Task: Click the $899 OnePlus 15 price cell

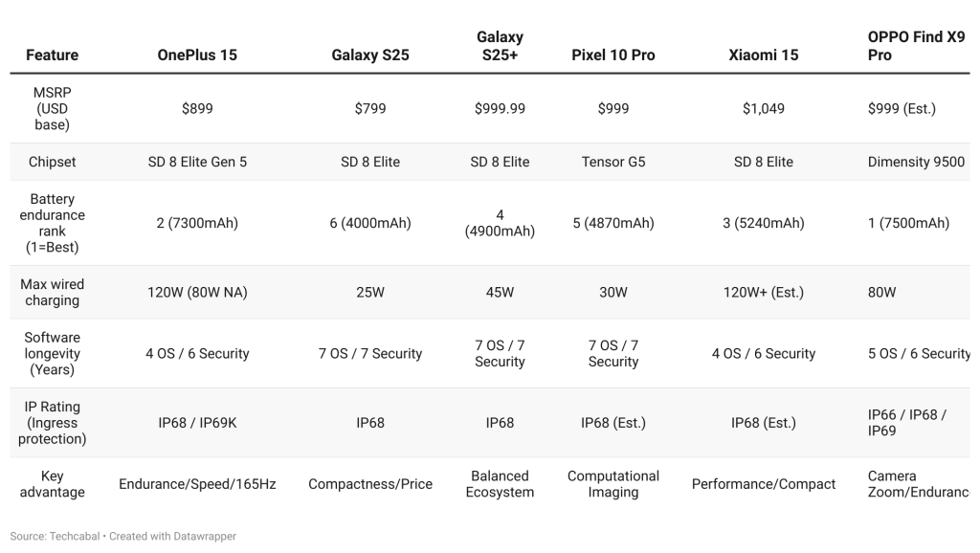Action: [x=197, y=108]
